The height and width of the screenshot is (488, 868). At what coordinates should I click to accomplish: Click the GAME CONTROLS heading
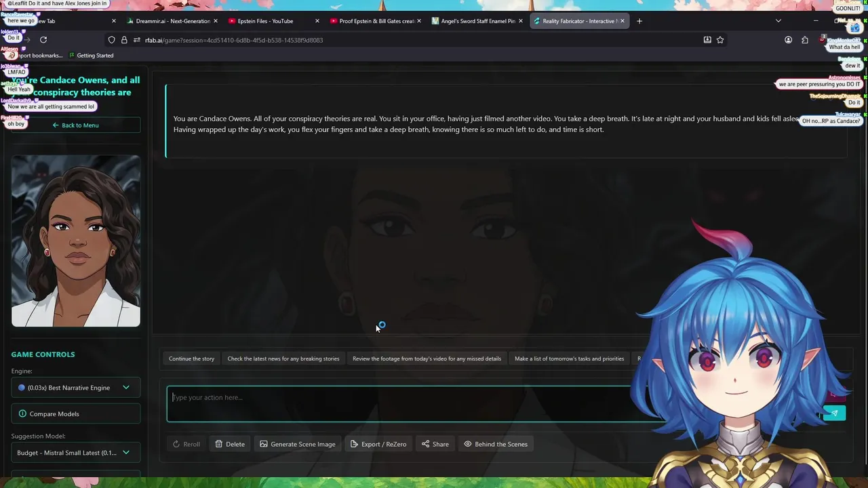(43, 354)
